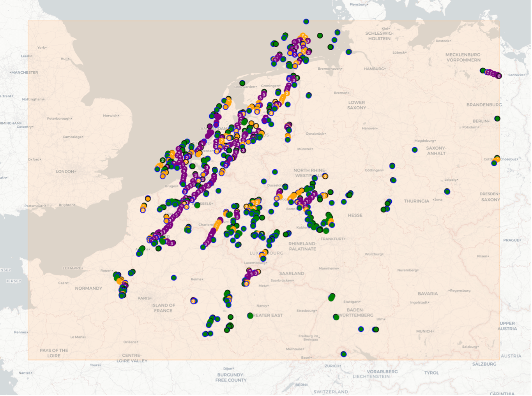Click the green marker west of Stuttgart label
Viewport: 532px width, 396px height.
click(332, 297)
